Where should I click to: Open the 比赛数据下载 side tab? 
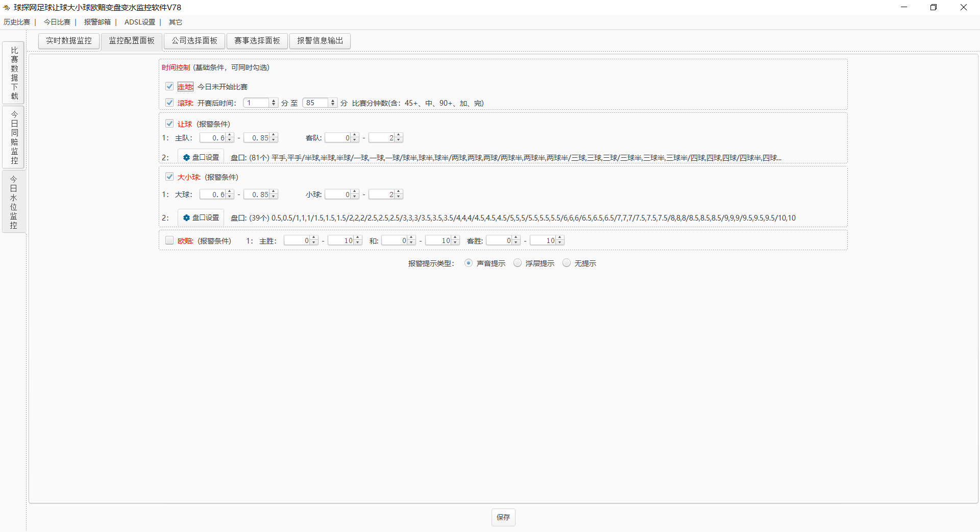[14, 73]
